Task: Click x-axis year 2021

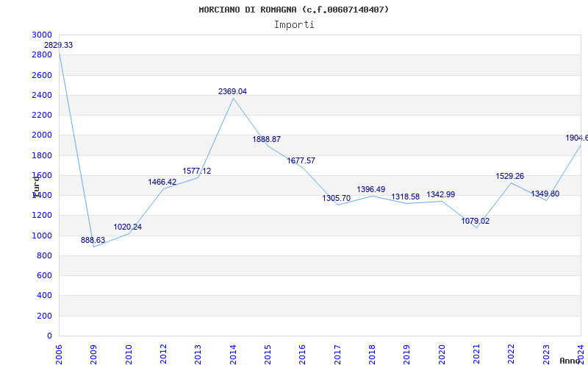Action: click(x=476, y=355)
